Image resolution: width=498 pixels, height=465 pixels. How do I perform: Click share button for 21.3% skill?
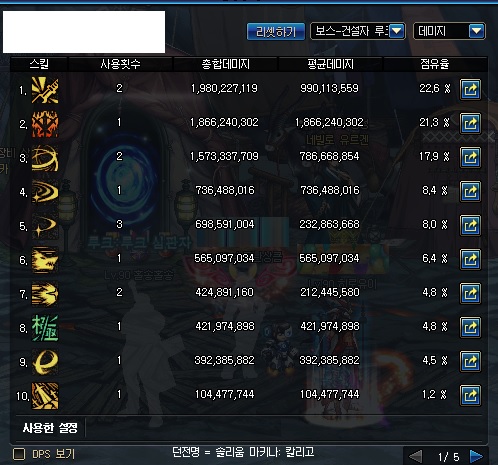click(470, 123)
